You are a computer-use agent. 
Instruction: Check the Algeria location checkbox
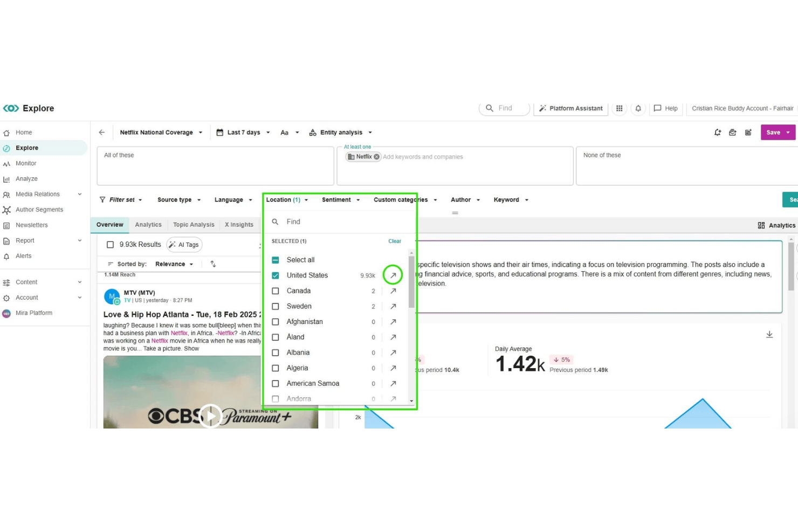pos(276,368)
